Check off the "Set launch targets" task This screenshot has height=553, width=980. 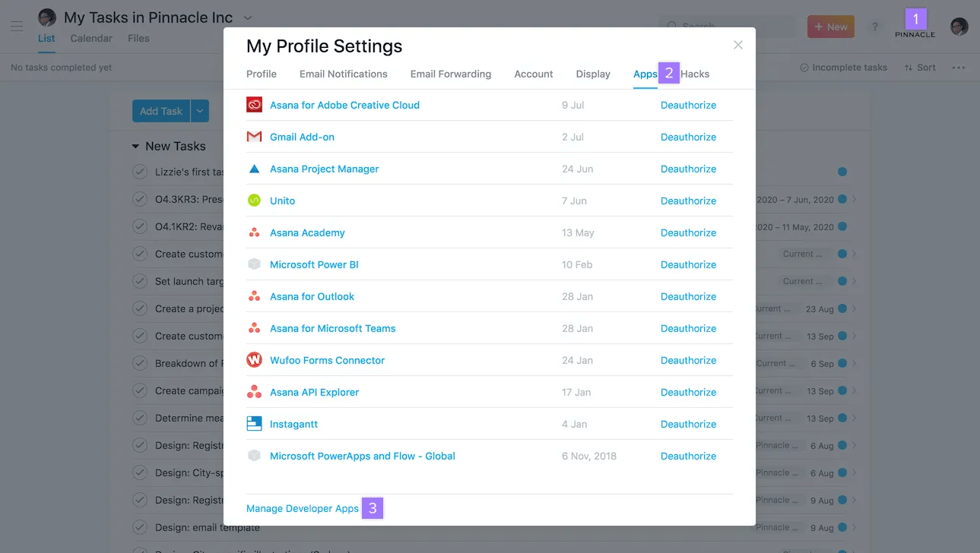(x=140, y=281)
